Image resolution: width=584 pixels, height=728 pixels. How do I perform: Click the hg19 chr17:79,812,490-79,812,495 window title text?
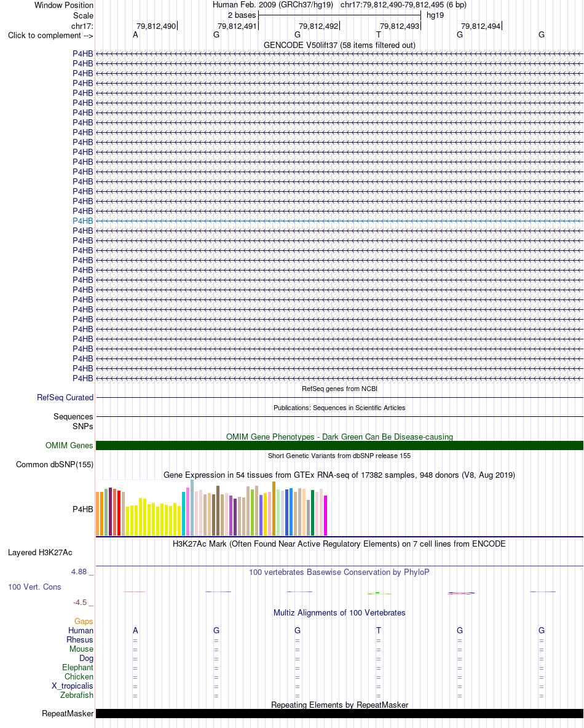tap(339, 5)
